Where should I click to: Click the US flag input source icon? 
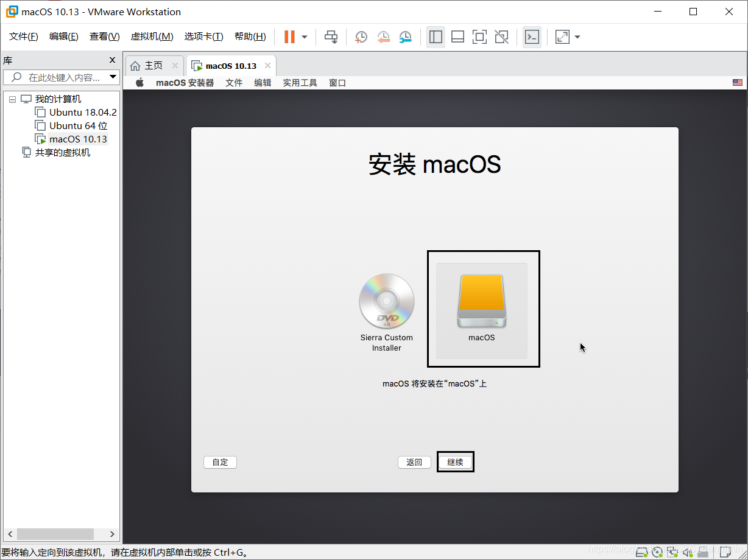[738, 83]
